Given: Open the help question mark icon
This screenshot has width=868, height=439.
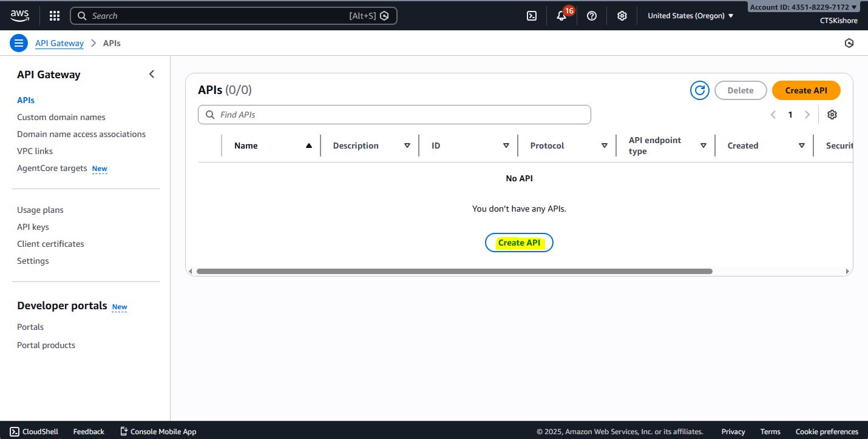Looking at the screenshot, I should click(592, 16).
